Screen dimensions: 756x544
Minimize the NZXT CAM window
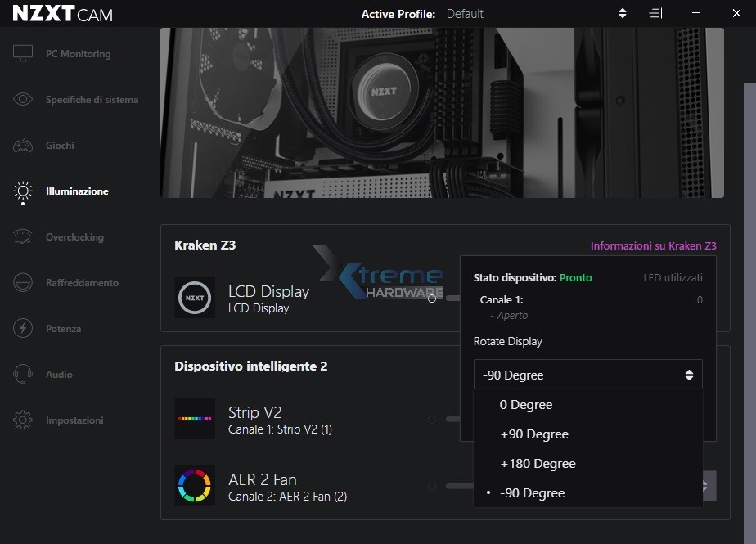tap(696, 13)
